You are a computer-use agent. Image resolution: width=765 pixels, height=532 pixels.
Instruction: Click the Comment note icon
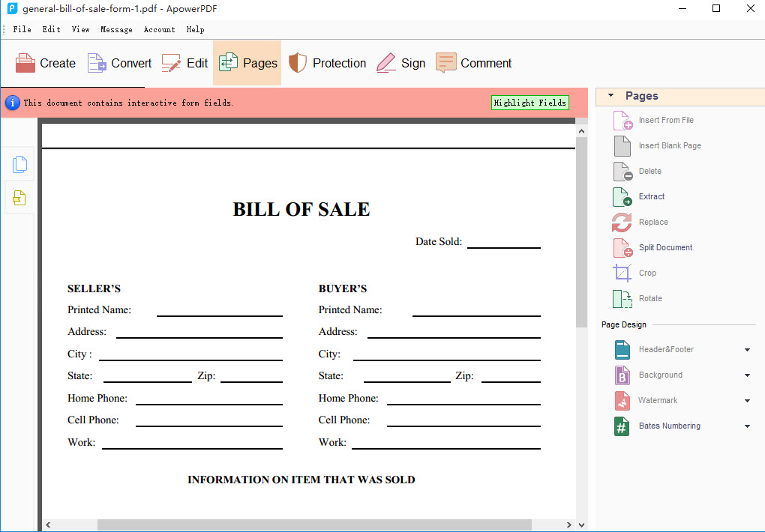tap(446, 63)
